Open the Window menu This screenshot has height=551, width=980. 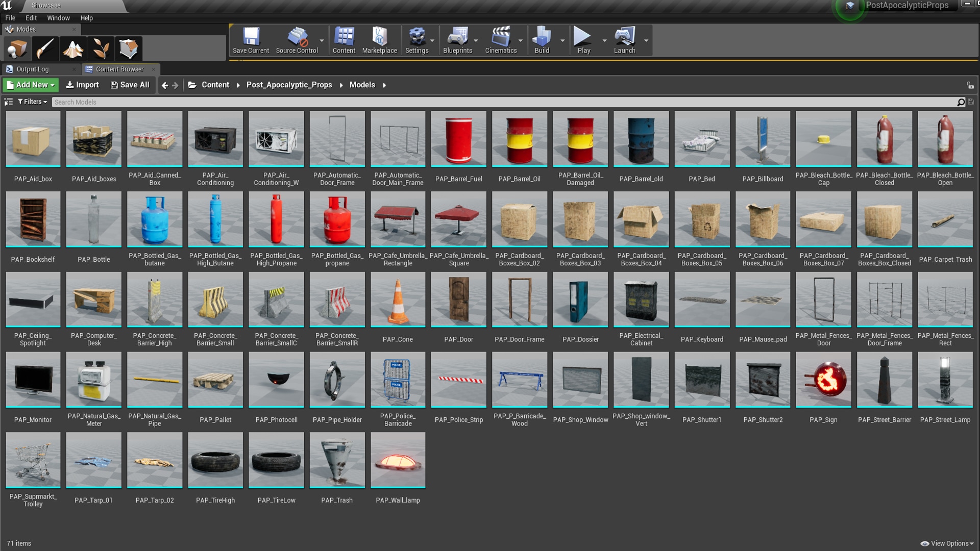58,18
